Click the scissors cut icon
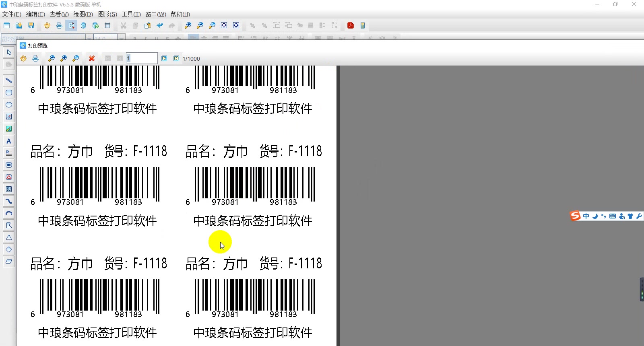This screenshot has width=644, height=346. click(124, 25)
